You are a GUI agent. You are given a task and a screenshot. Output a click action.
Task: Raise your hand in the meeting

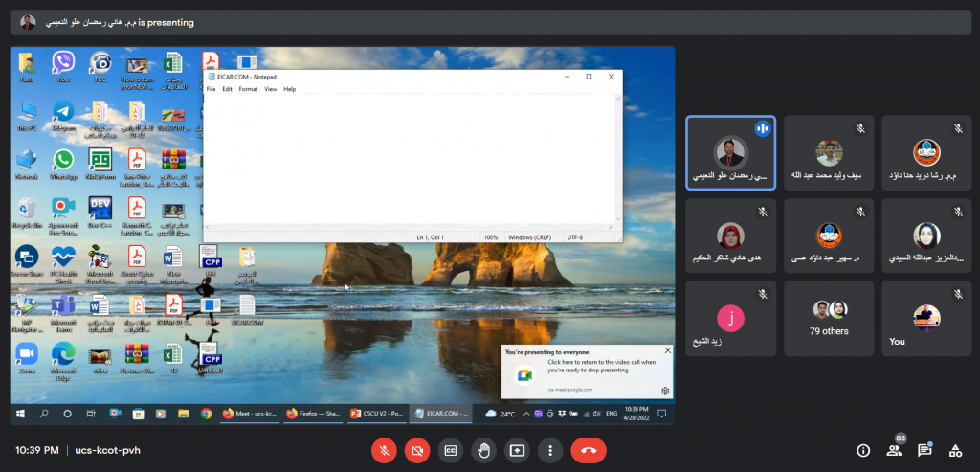[484, 450]
